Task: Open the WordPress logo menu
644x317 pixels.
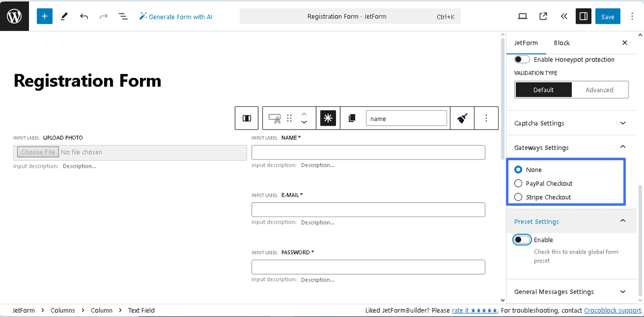Action: 14,16
